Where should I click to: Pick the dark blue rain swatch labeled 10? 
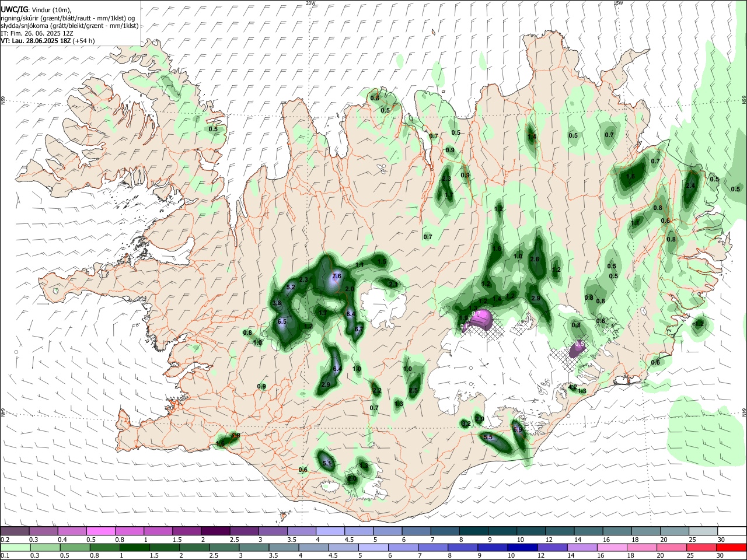click(x=522, y=547)
